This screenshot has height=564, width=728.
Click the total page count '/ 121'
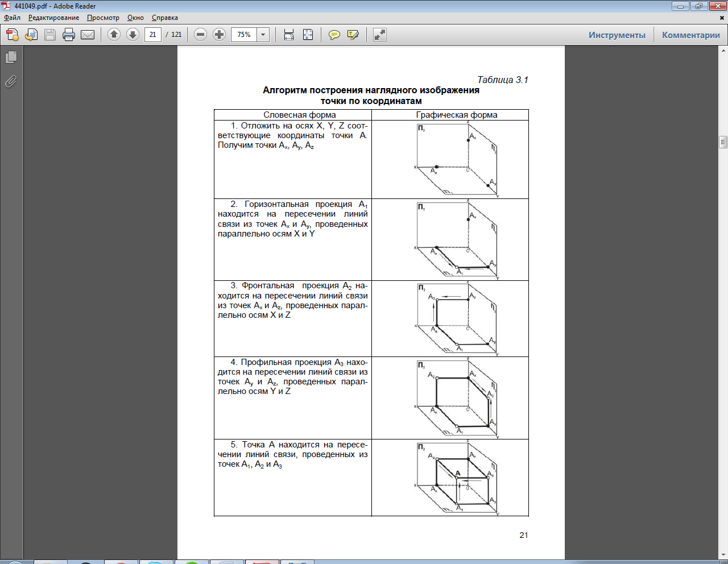pyautogui.click(x=173, y=35)
